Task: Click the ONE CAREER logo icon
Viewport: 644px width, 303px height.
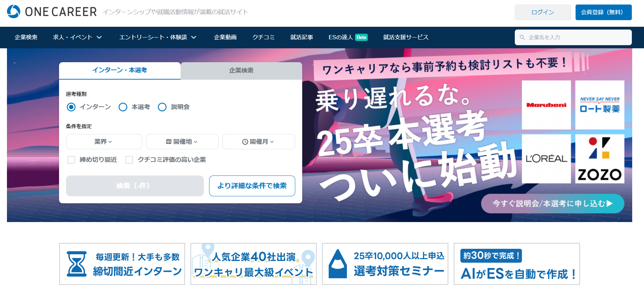Action: point(14,11)
